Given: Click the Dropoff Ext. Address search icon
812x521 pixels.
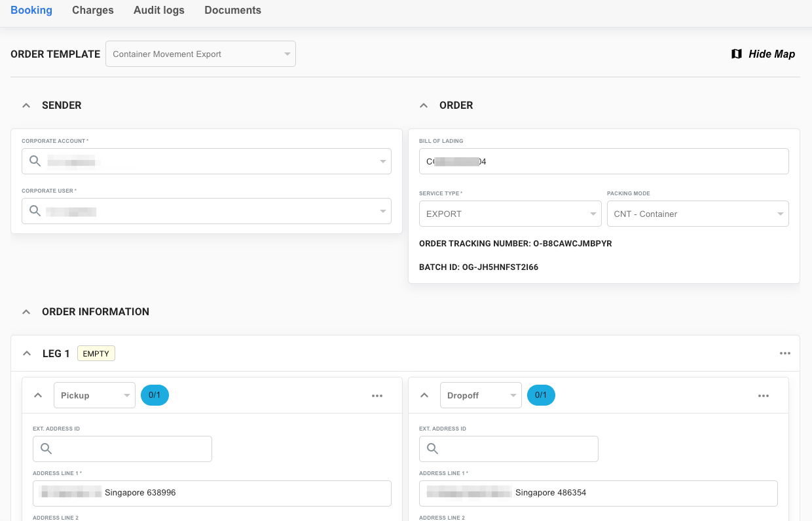Looking at the screenshot, I should (432, 449).
